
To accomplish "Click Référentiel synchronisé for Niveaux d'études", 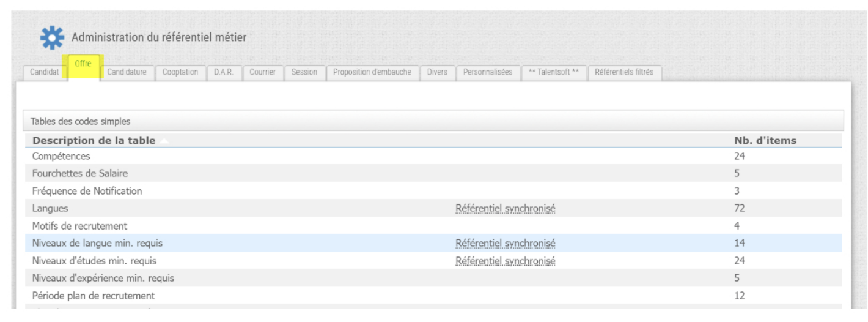I will (x=505, y=261).
